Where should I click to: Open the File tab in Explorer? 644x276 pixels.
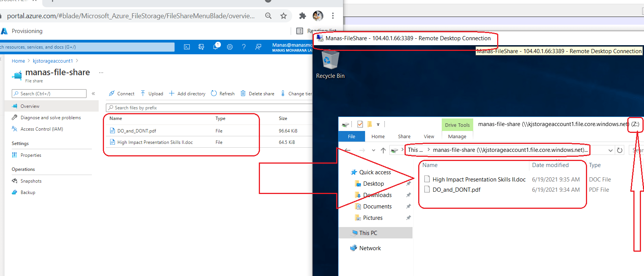[x=352, y=136]
